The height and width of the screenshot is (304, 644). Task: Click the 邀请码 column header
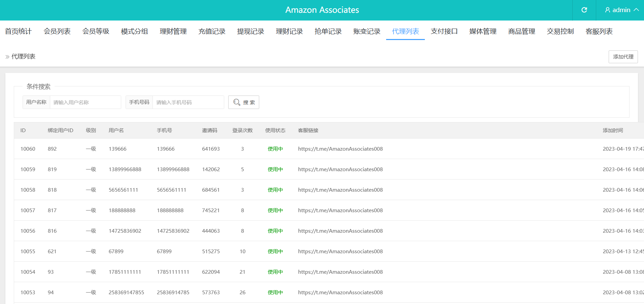tap(209, 130)
